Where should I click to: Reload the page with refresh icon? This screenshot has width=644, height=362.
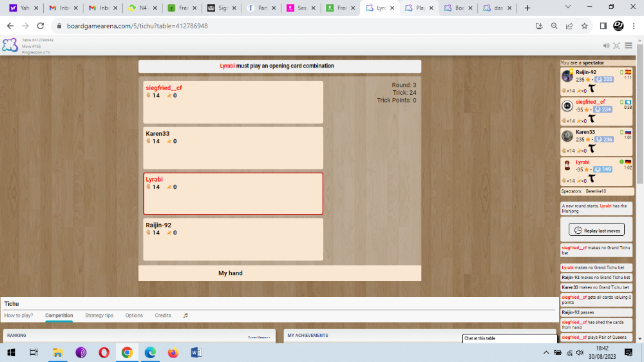point(40,26)
